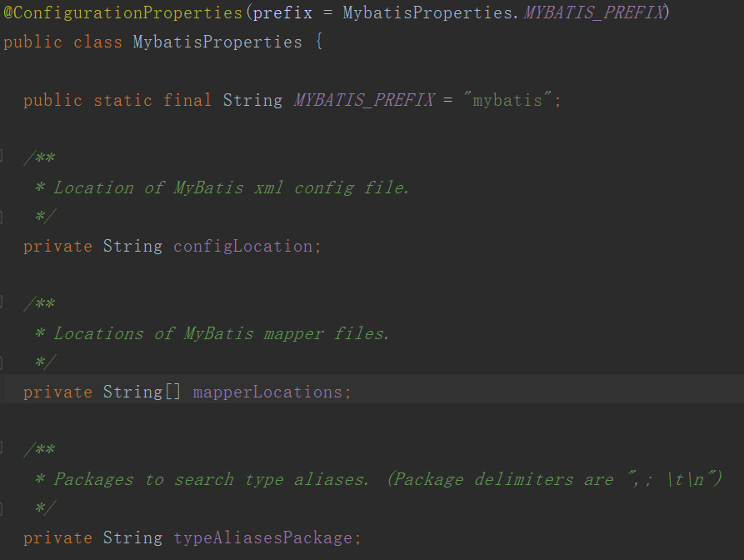This screenshot has height=560, width=744.
Task: Place cursor on mapperLocations field name
Action: point(267,392)
